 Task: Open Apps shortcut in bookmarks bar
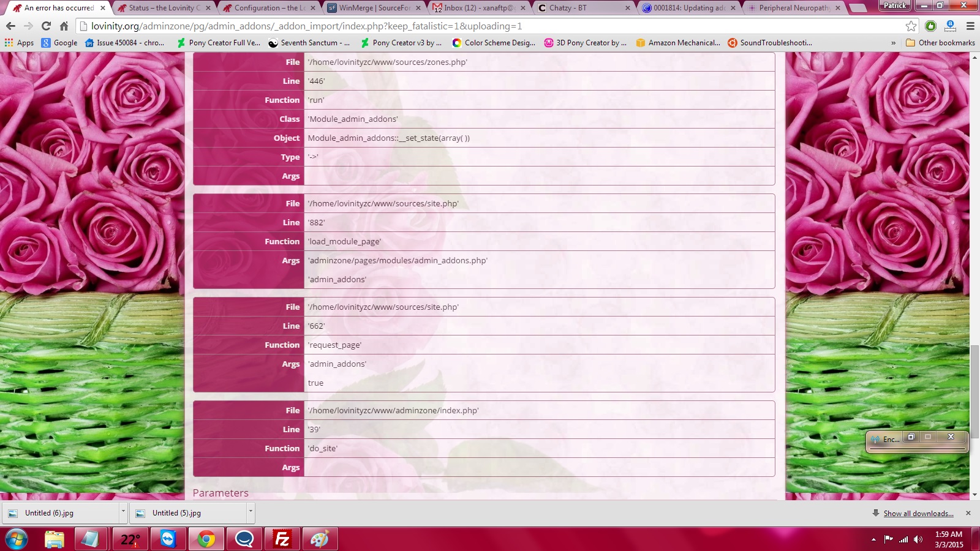point(19,43)
